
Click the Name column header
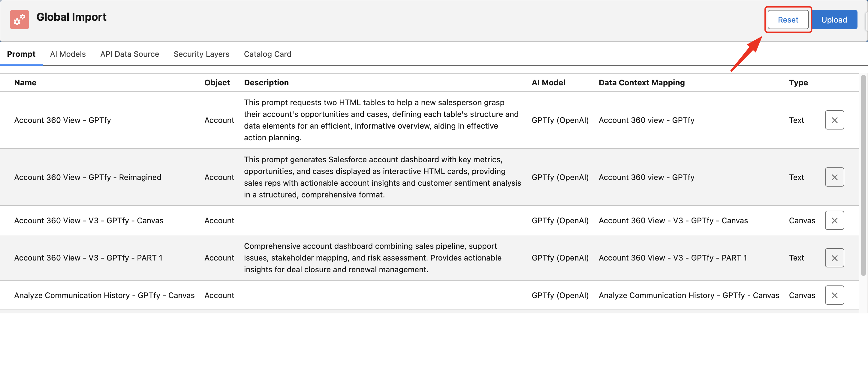25,83
